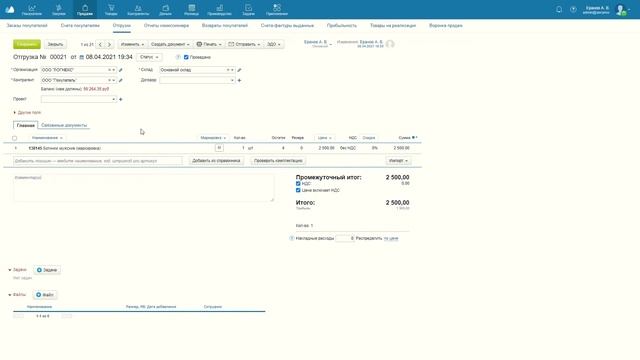The image size is (640, 360).
Task: Click the help icon next to Проведено
Action: [x=178, y=57]
